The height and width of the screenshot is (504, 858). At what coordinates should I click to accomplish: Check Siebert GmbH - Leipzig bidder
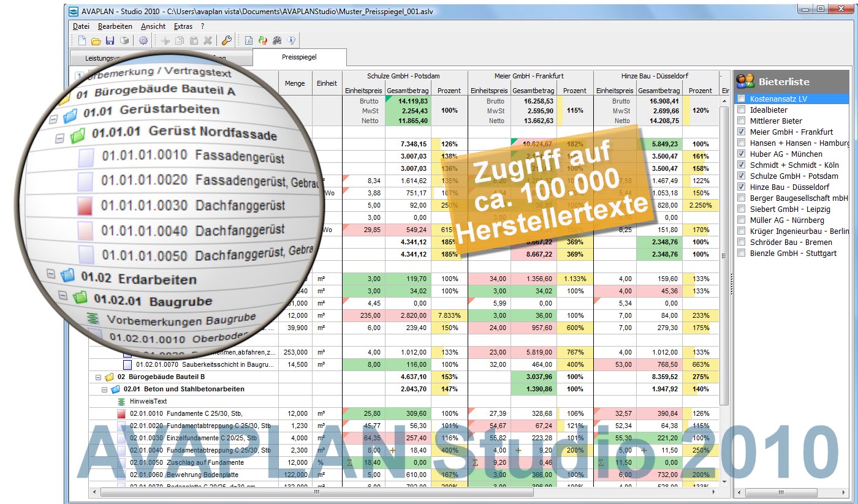742,209
